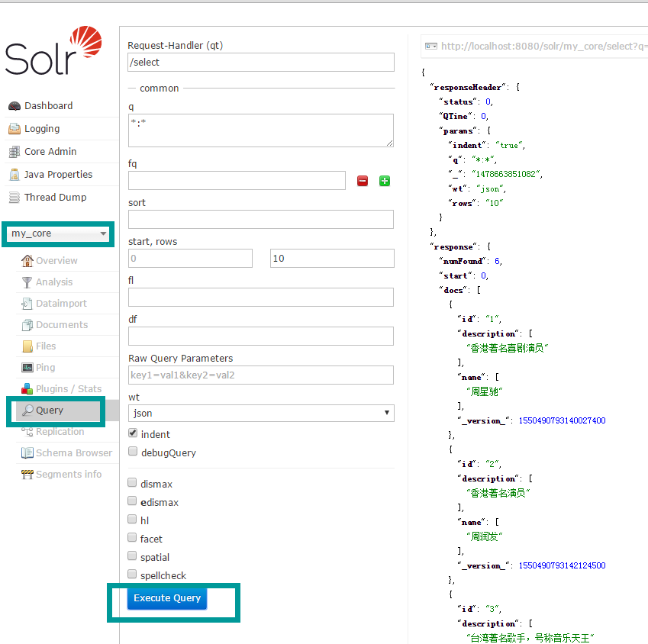Click the numFound value 6 in response
This screenshot has width=648, height=644.
[497, 261]
